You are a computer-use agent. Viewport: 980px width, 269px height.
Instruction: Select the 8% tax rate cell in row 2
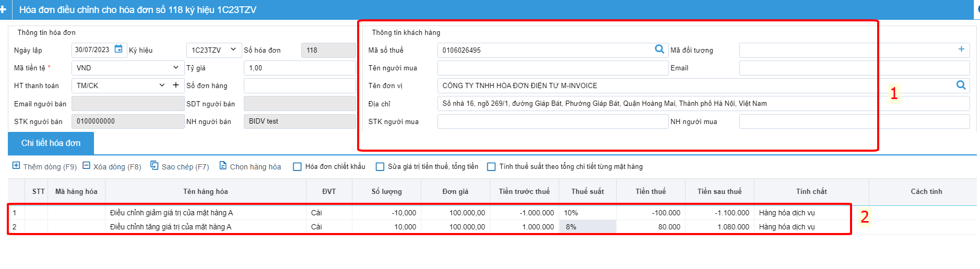[x=587, y=227]
